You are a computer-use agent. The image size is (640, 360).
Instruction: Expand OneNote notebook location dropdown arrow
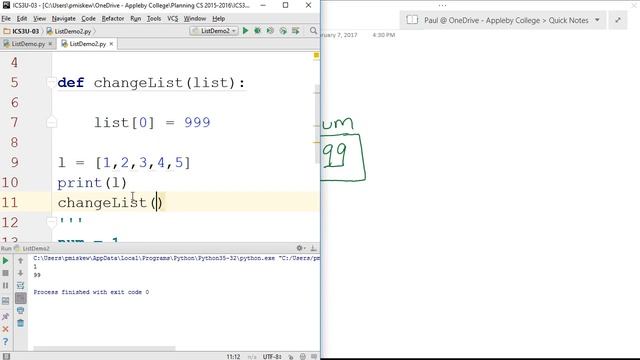click(597, 20)
